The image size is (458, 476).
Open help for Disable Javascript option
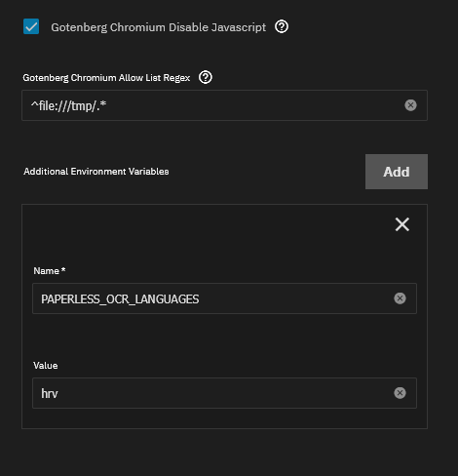pos(282,26)
